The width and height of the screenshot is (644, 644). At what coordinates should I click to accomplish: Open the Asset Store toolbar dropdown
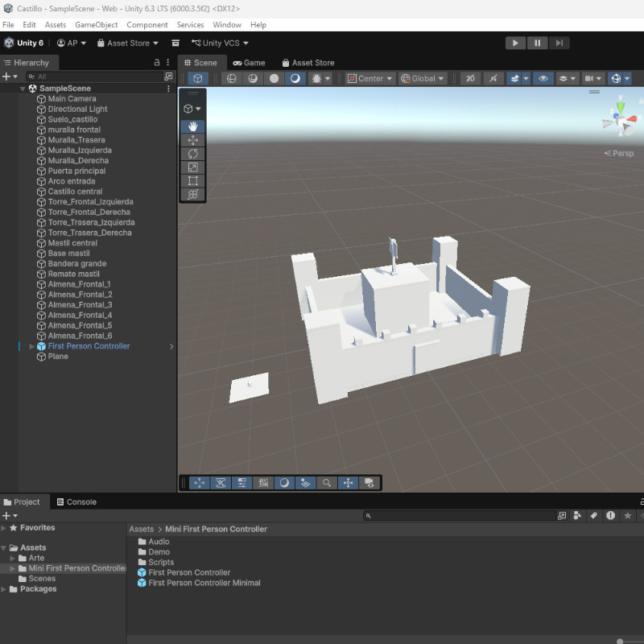128,43
